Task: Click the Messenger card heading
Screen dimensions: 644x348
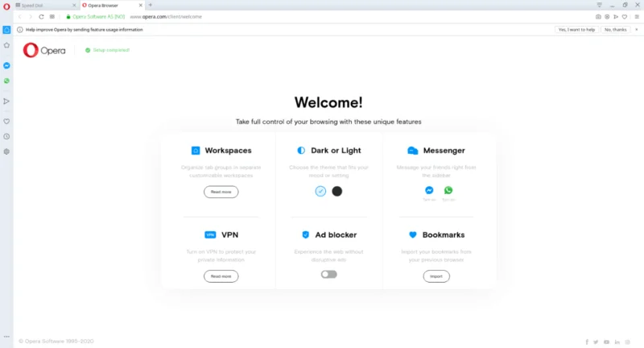Action: pos(444,151)
